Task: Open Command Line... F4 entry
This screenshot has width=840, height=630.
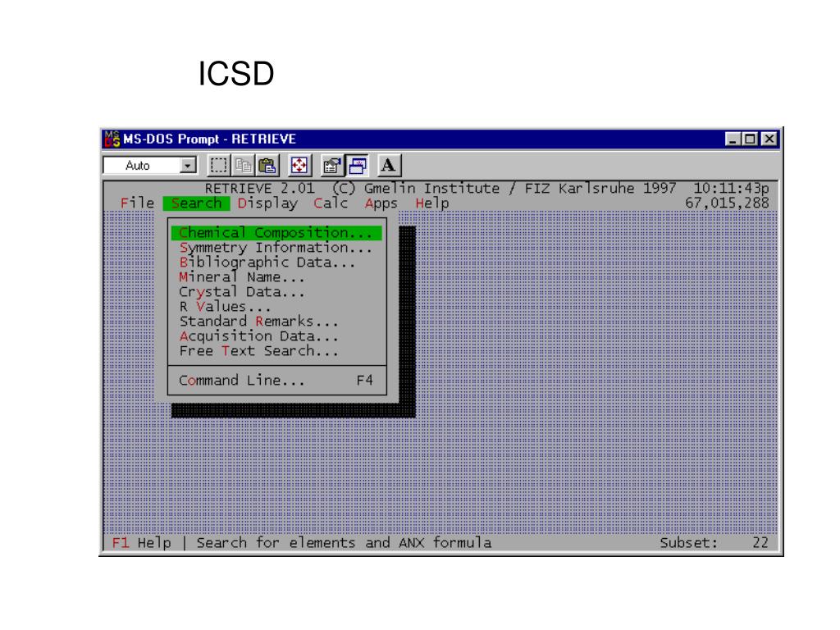Action: [x=277, y=381]
